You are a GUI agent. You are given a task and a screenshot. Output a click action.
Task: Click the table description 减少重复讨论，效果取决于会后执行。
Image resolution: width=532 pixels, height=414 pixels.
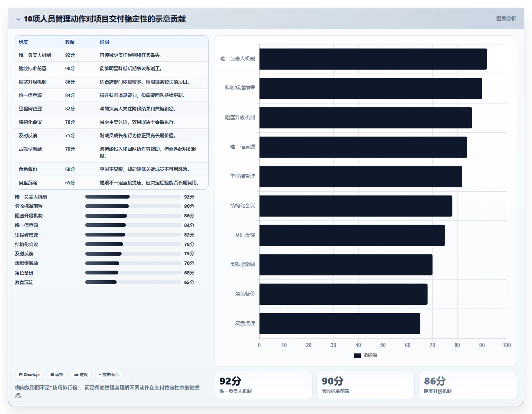139,122
